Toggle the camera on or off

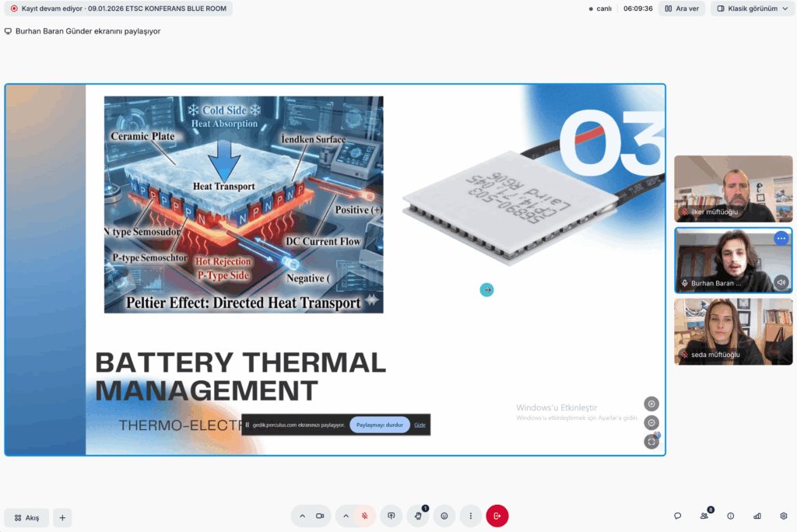pyautogui.click(x=320, y=516)
